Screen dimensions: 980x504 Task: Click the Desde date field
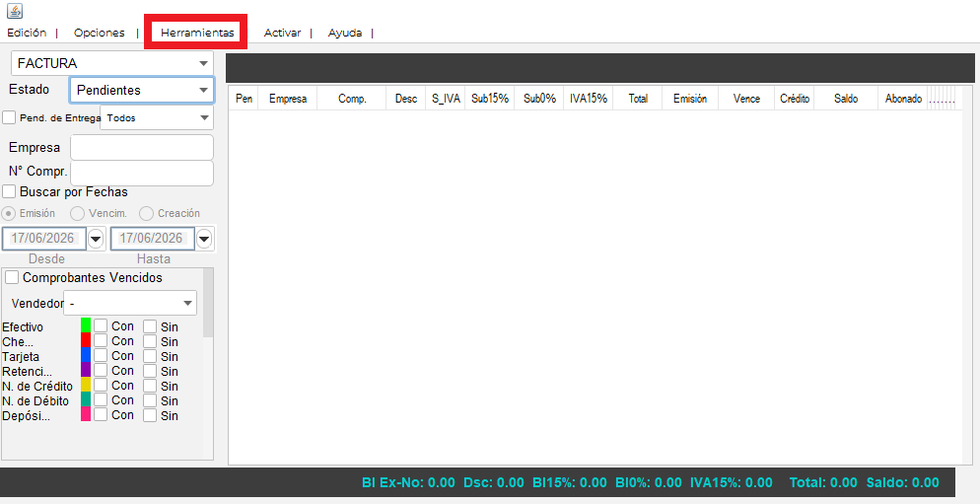pos(44,239)
